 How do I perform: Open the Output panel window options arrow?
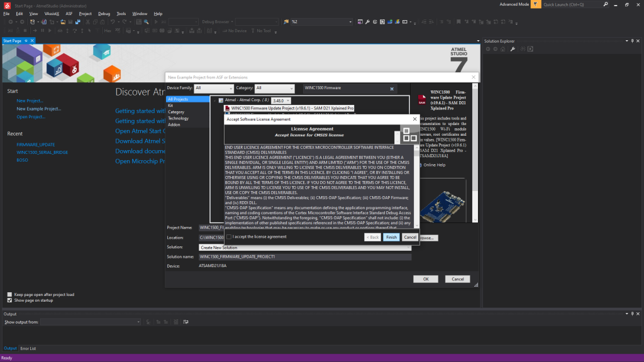(627, 314)
